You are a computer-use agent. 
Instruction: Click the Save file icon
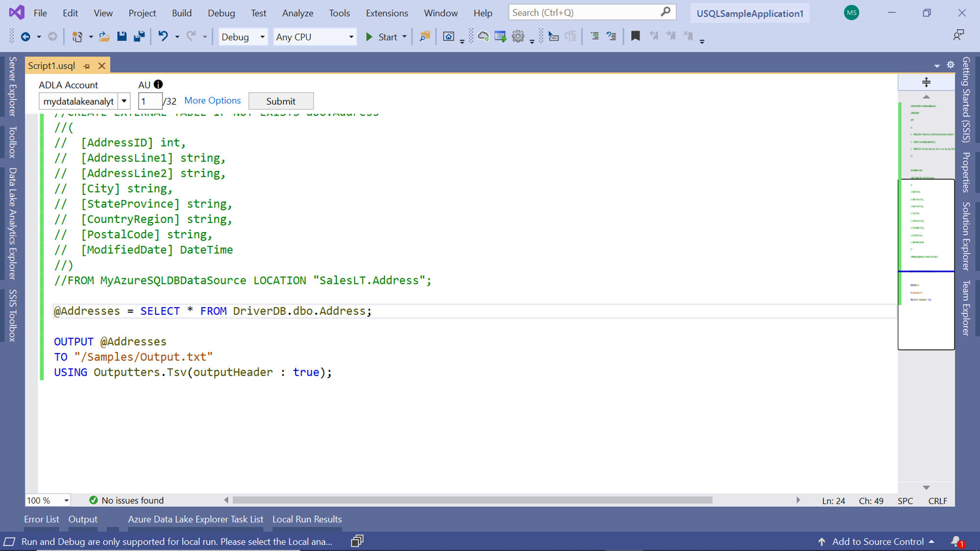coord(122,36)
